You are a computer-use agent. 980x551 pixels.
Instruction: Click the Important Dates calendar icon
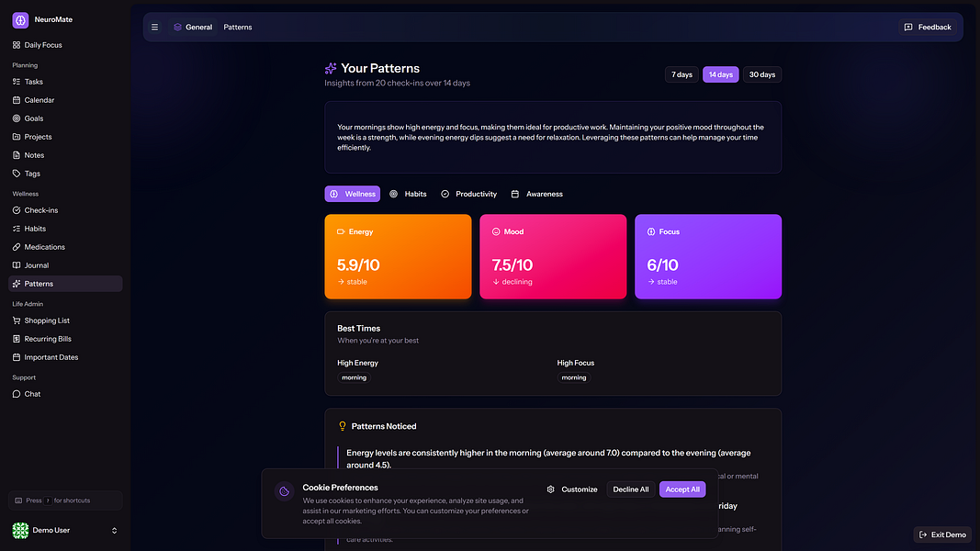point(17,357)
